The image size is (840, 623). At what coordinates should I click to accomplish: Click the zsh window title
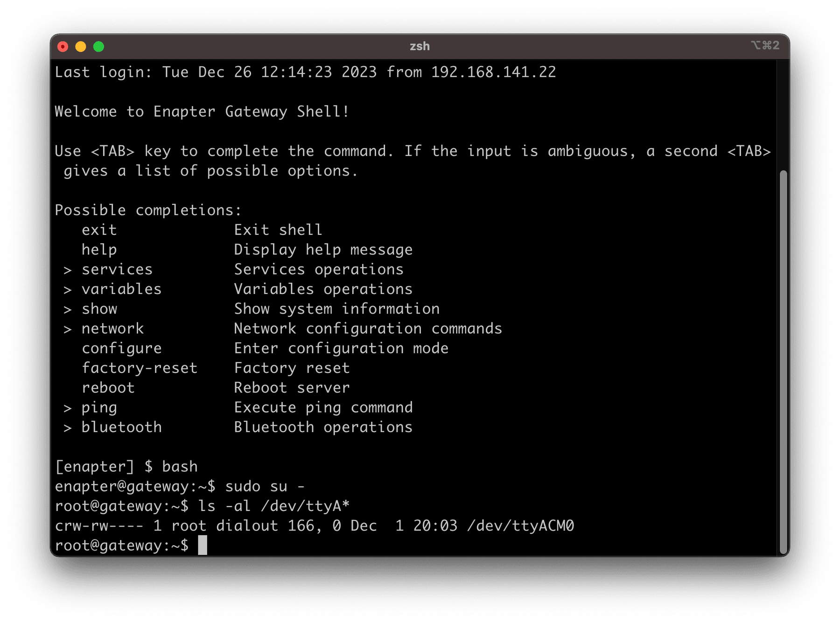(420, 46)
